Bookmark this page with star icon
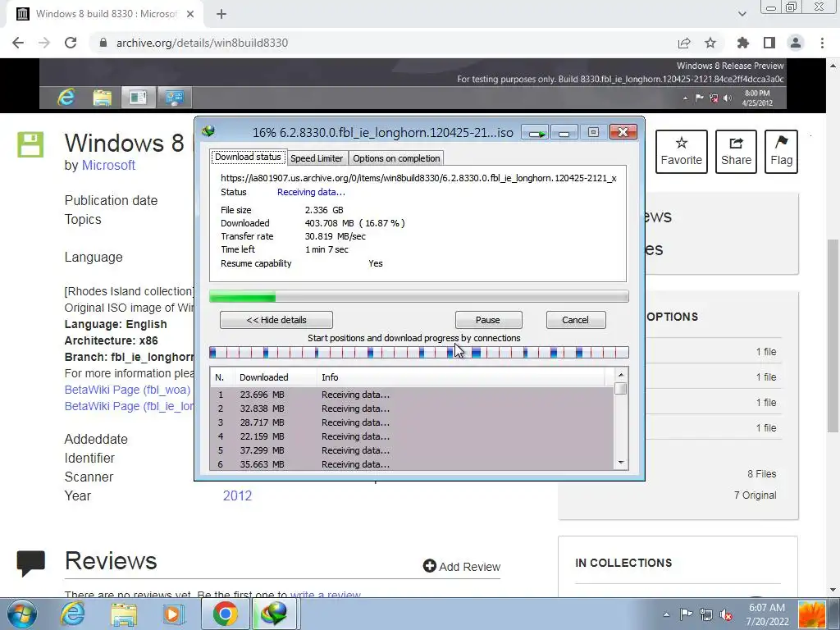840x630 pixels. click(x=710, y=43)
